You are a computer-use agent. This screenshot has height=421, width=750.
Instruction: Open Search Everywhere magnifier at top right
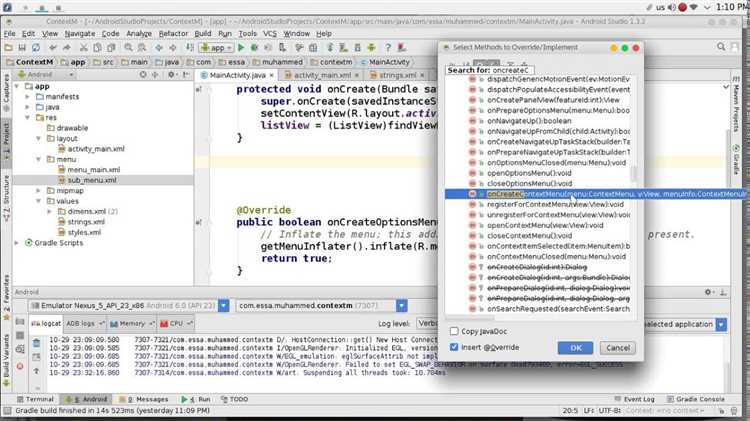721,47
